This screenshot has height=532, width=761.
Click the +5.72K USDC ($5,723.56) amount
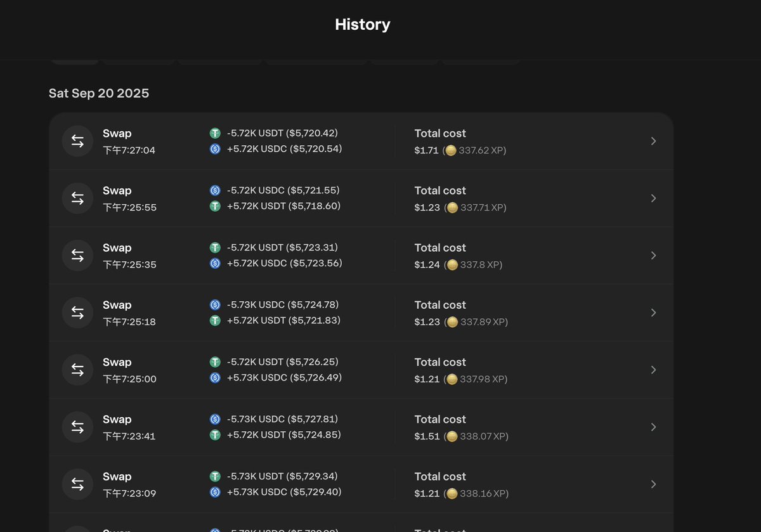(285, 263)
